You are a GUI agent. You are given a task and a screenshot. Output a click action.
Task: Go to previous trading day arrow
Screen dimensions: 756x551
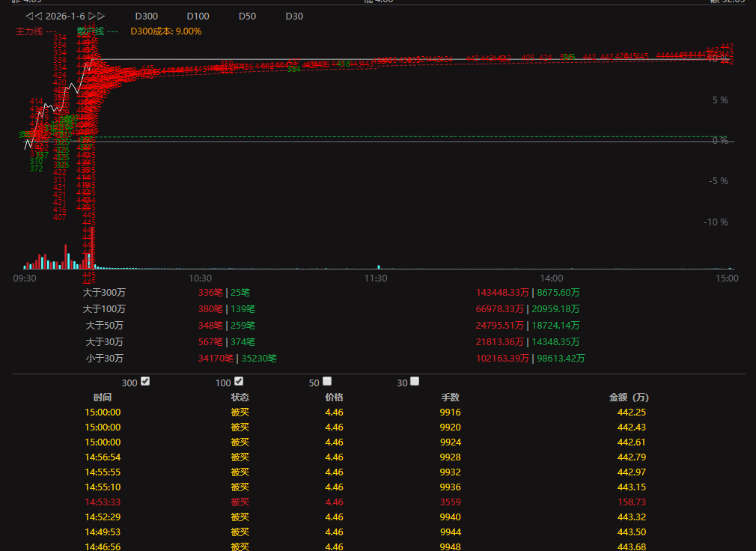pyautogui.click(x=34, y=16)
